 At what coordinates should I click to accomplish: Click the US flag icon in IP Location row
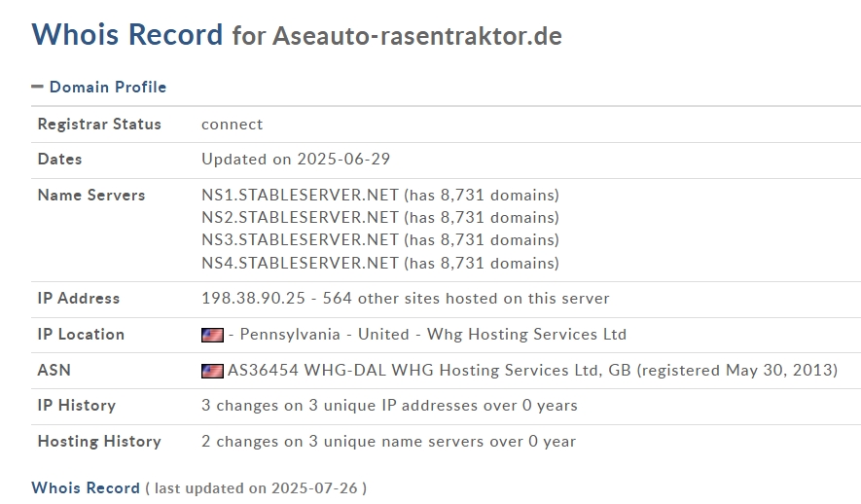click(212, 335)
